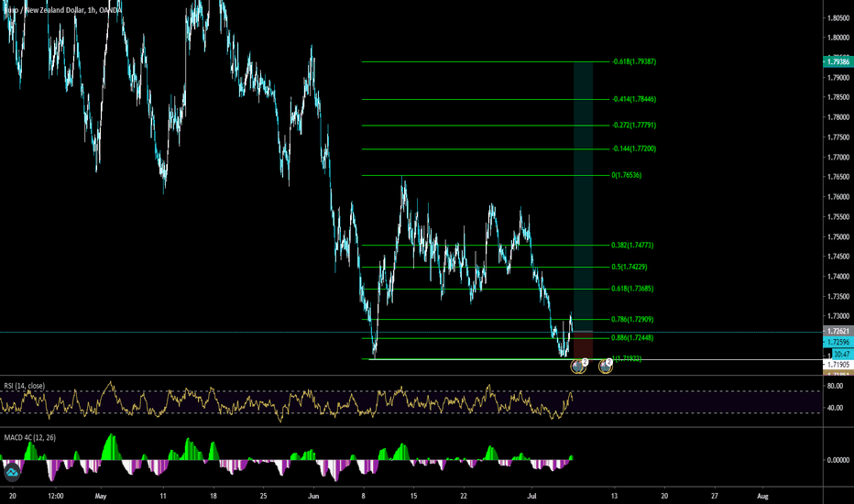Select the red stop-loss zone of the long position
The image size is (854, 504).
tap(584, 345)
